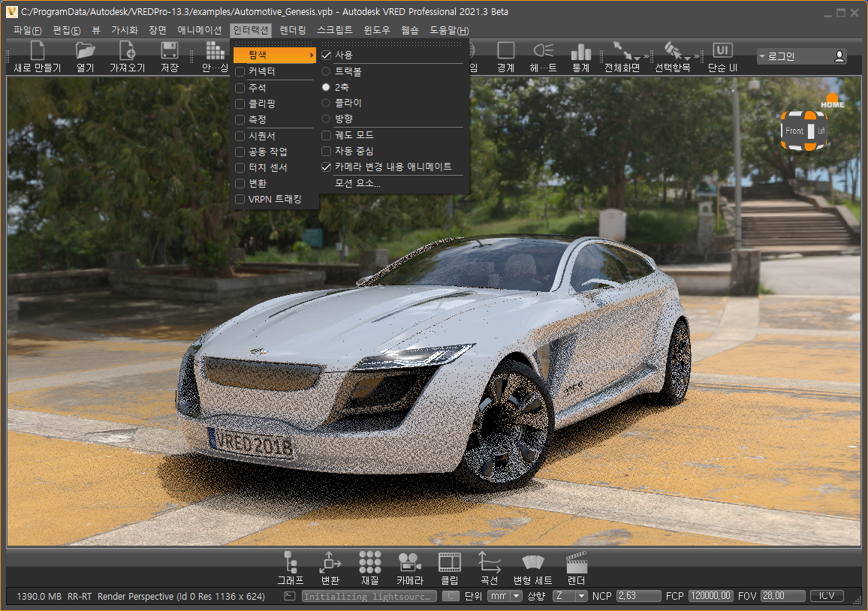
Task: Enable the 터치 센서 (Touch sensor) checkbox item
Action: coord(240,167)
